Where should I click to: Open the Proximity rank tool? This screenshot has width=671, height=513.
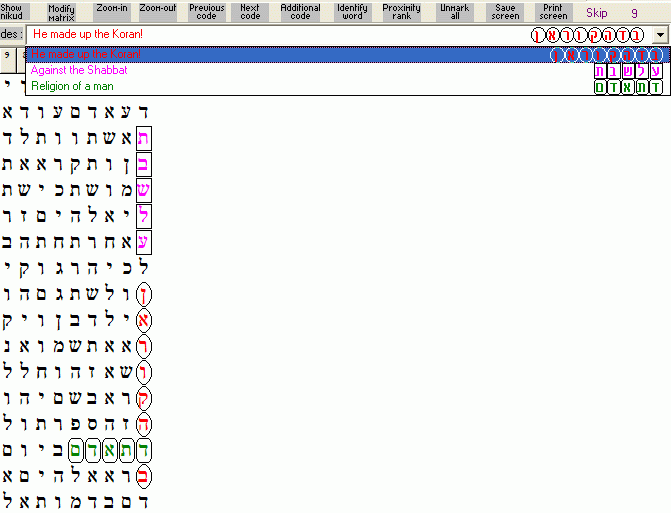[x=401, y=12]
